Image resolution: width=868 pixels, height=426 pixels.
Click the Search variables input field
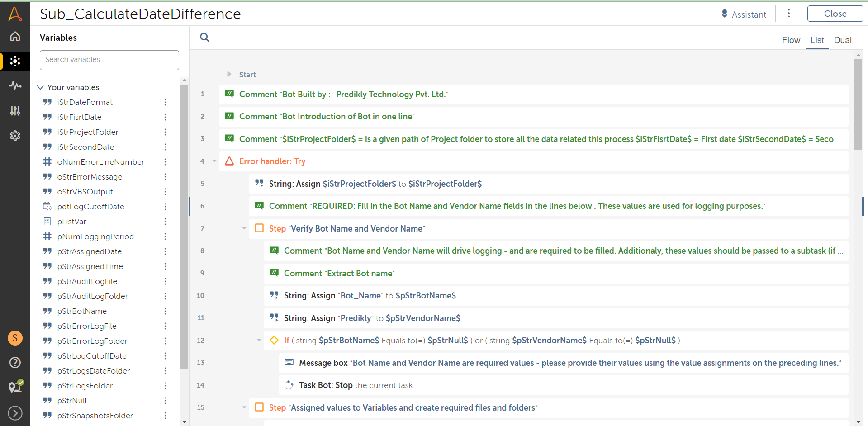click(x=109, y=60)
